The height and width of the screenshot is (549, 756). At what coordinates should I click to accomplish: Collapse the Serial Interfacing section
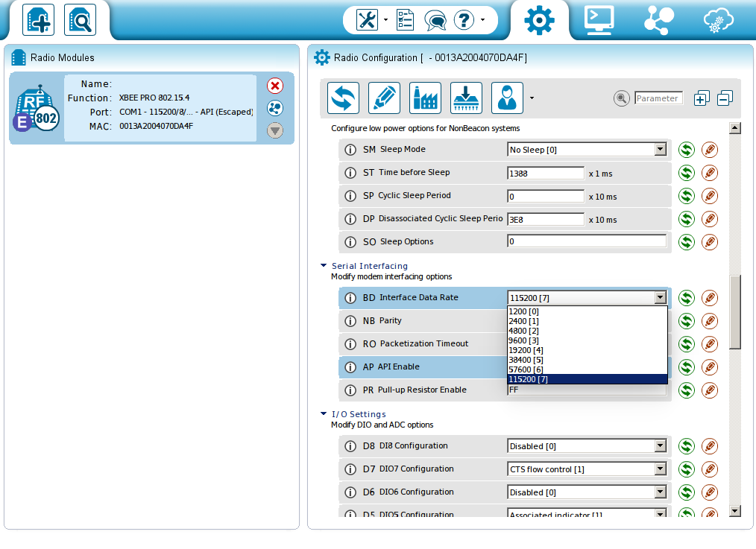coord(324,265)
